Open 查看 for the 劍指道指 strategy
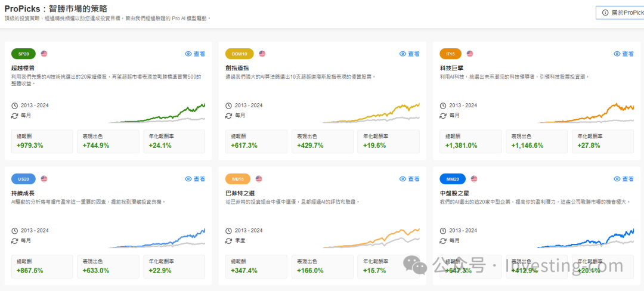644x291 pixels. (410, 54)
